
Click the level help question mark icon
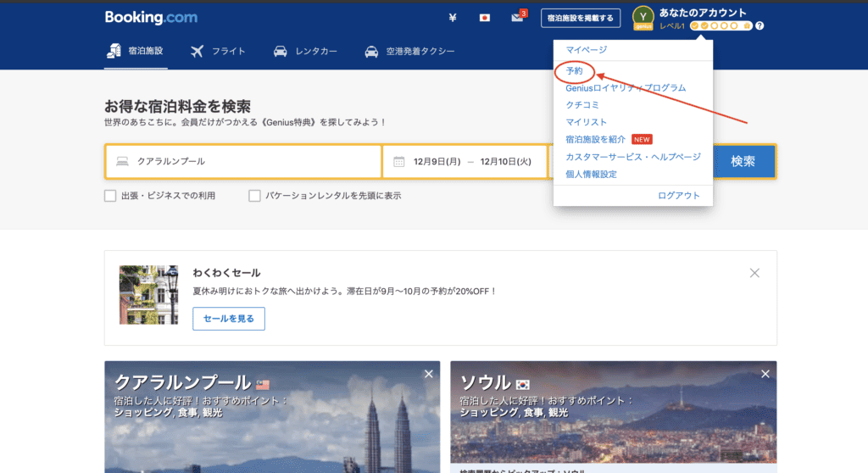[x=759, y=26]
